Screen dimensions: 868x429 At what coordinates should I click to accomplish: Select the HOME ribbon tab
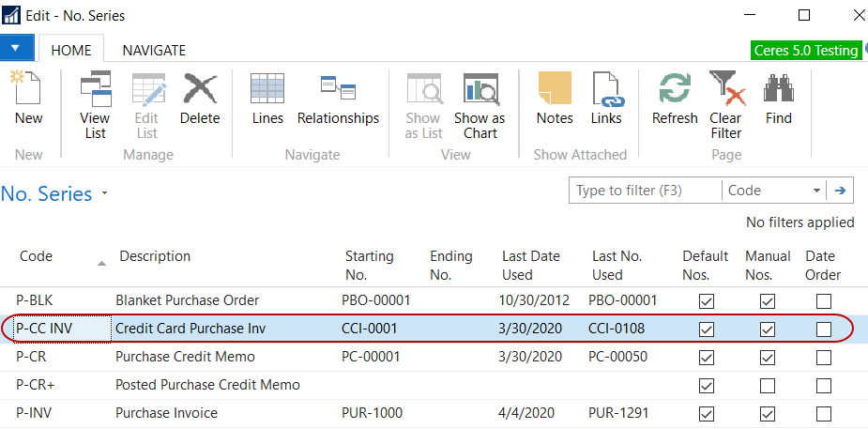click(x=71, y=51)
